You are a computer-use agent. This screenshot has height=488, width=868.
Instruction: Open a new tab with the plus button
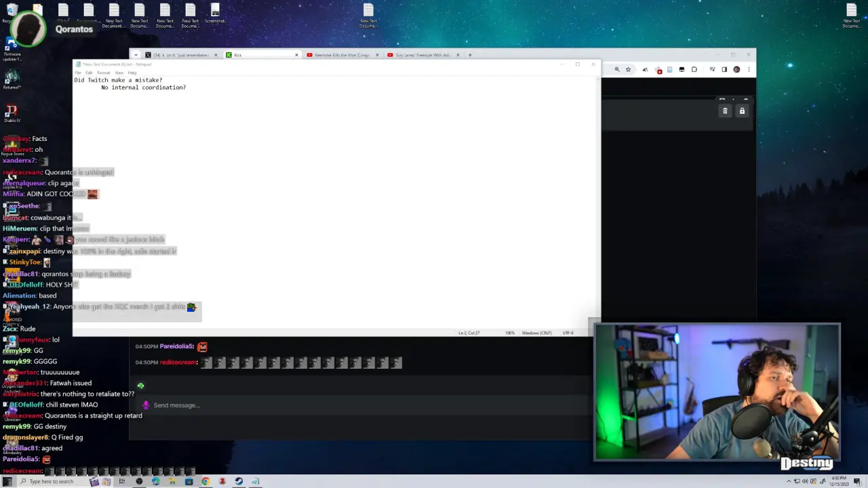[x=469, y=55]
